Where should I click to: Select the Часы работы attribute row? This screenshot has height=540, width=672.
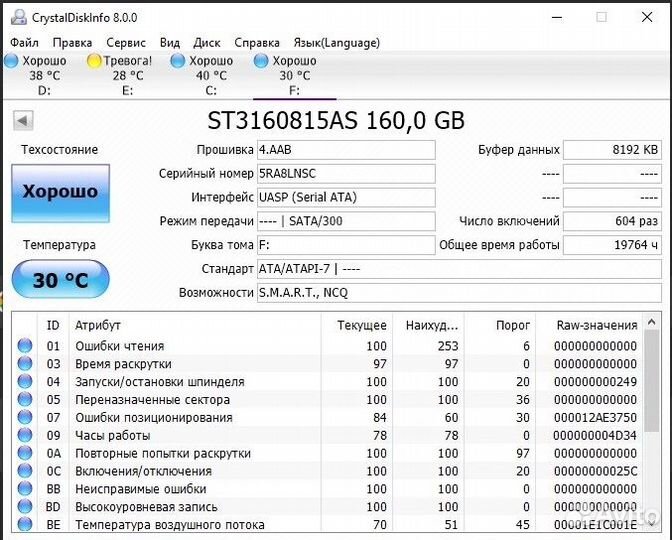coord(328,435)
